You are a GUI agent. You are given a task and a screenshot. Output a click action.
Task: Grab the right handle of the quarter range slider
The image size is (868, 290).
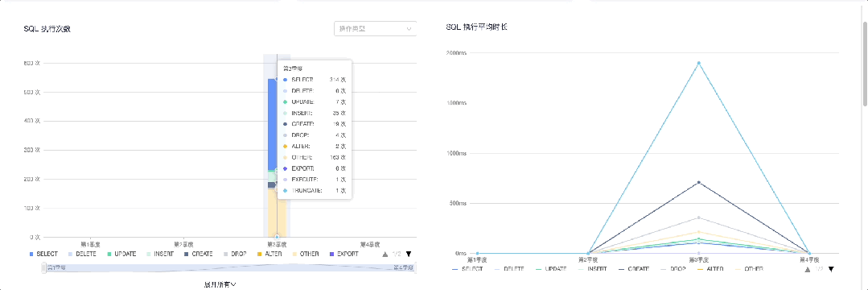coord(416,267)
